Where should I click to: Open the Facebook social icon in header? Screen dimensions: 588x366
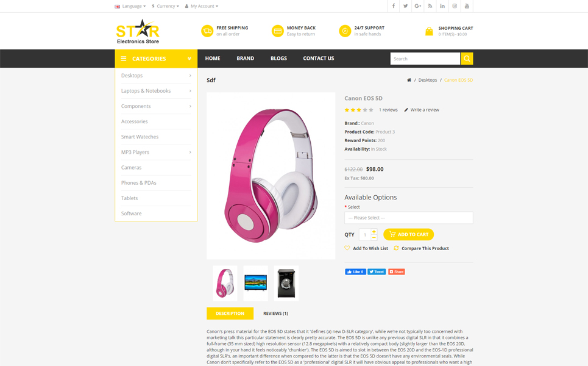click(x=394, y=6)
